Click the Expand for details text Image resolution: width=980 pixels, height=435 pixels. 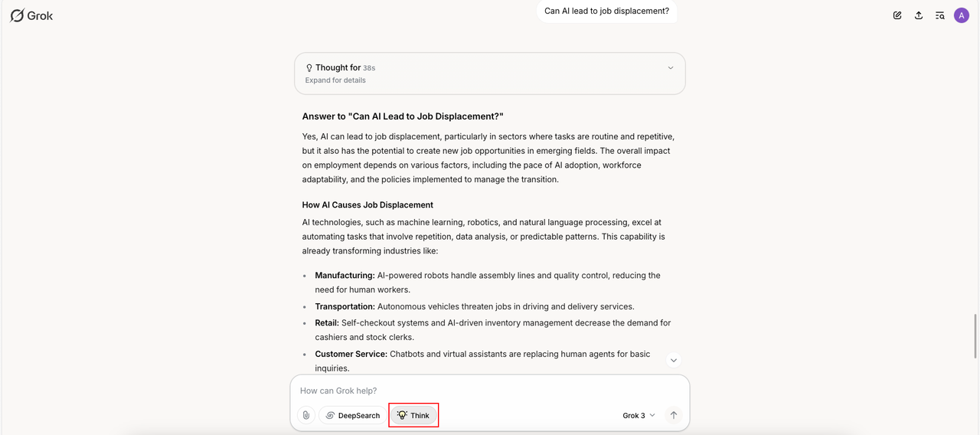pos(335,80)
